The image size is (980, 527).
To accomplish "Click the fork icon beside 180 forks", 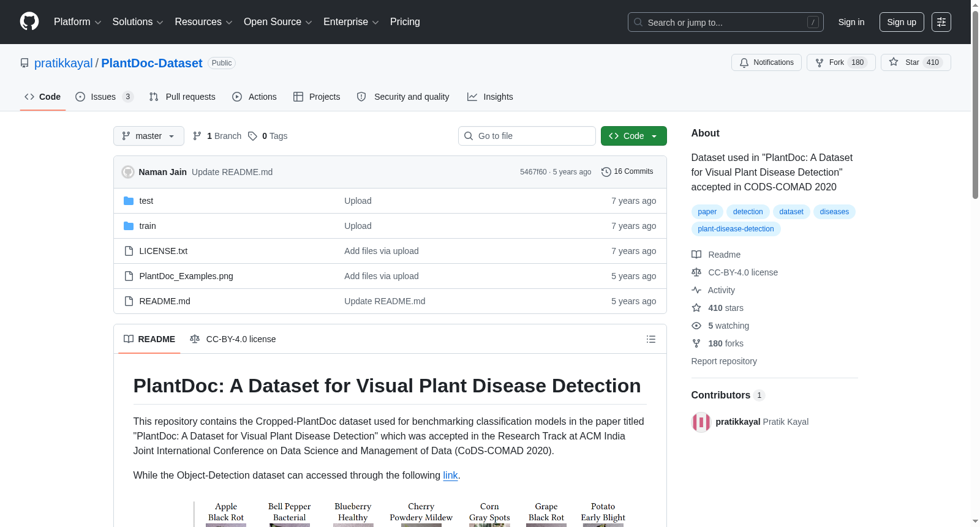I will click(696, 343).
